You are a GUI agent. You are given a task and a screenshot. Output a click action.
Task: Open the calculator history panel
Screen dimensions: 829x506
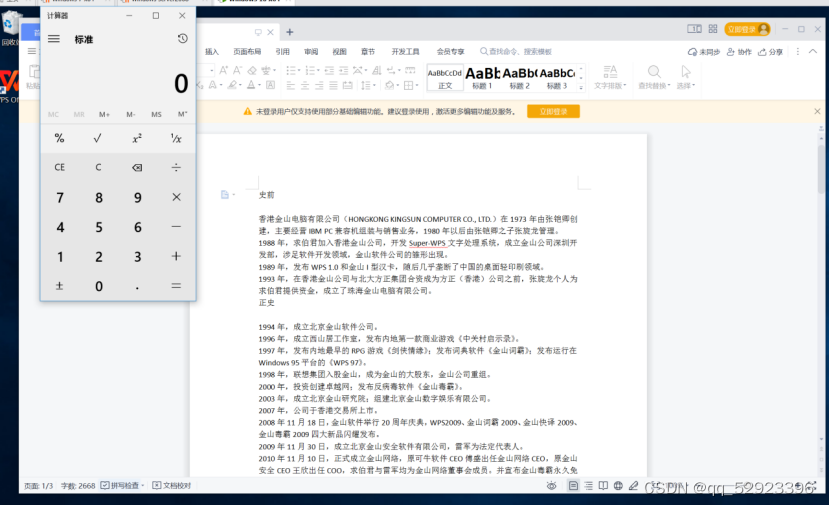[x=182, y=39]
